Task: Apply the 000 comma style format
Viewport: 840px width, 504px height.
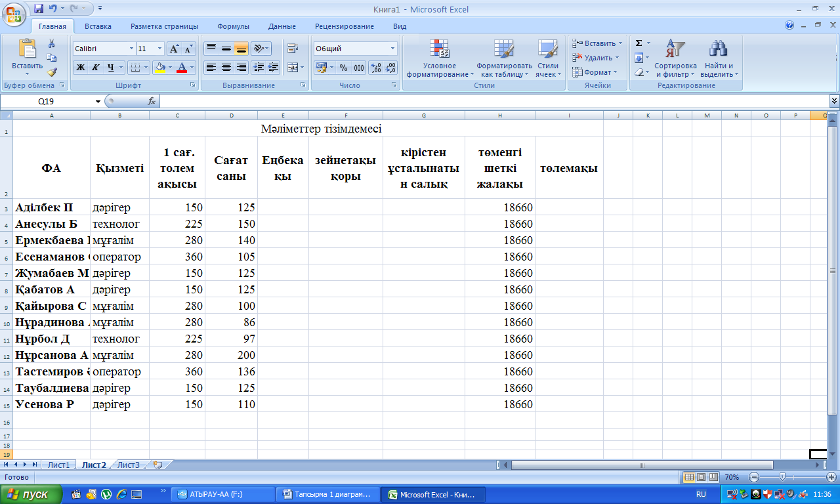Action: pos(359,67)
